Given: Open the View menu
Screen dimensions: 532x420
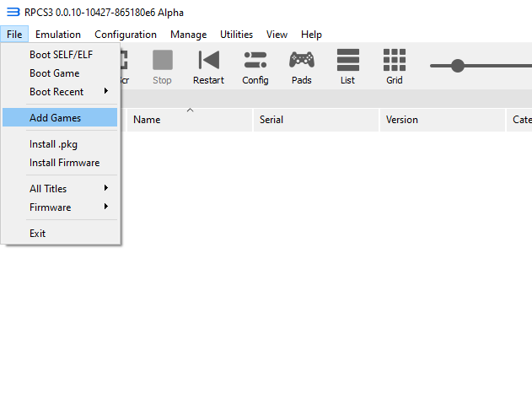Looking at the screenshot, I should (277, 35).
